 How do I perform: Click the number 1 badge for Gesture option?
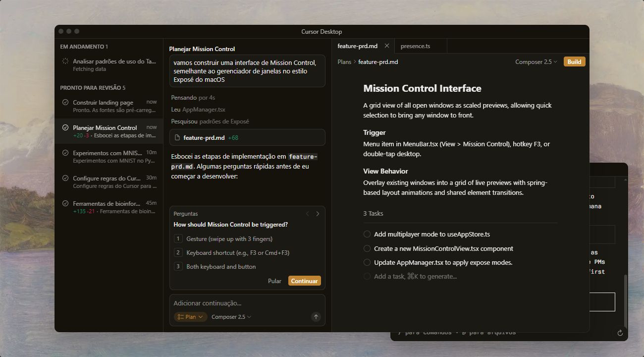[178, 238]
